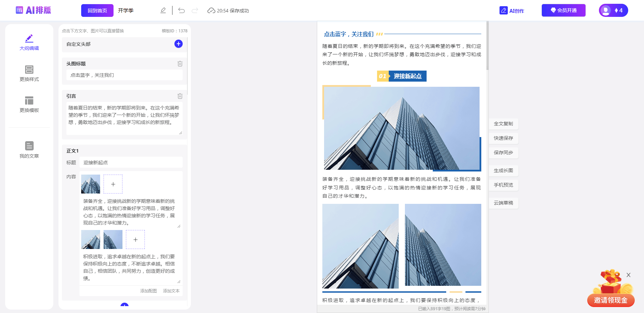The height and width of the screenshot is (313, 644).
Task: Copy the full article with 全文复制
Action: [503, 124]
